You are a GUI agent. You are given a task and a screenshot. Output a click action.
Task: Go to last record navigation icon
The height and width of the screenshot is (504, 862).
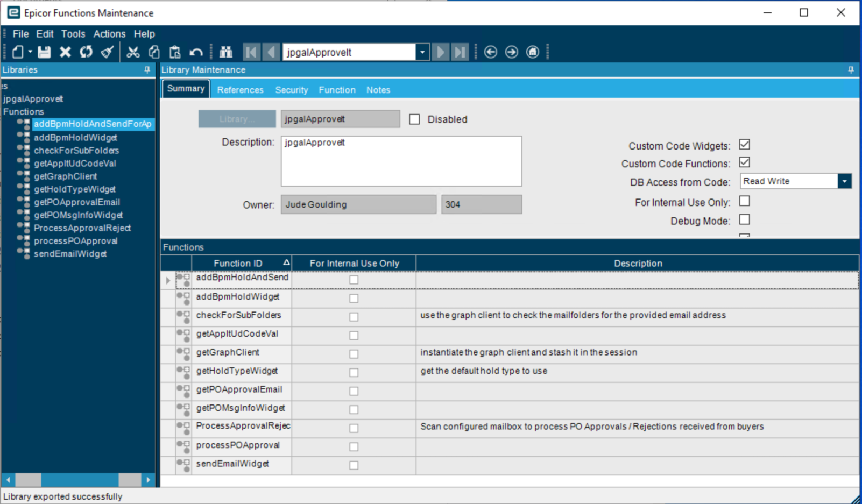tap(460, 52)
